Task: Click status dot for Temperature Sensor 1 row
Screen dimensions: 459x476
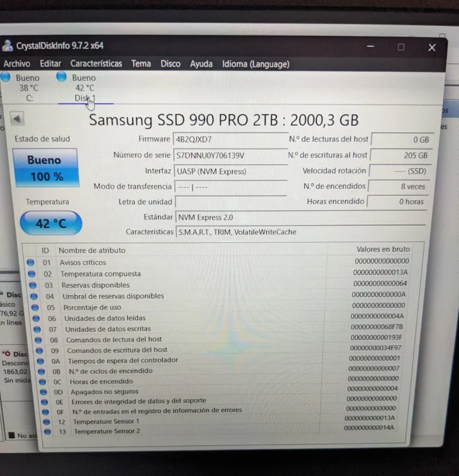Action: pyautogui.click(x=46, y=421)
